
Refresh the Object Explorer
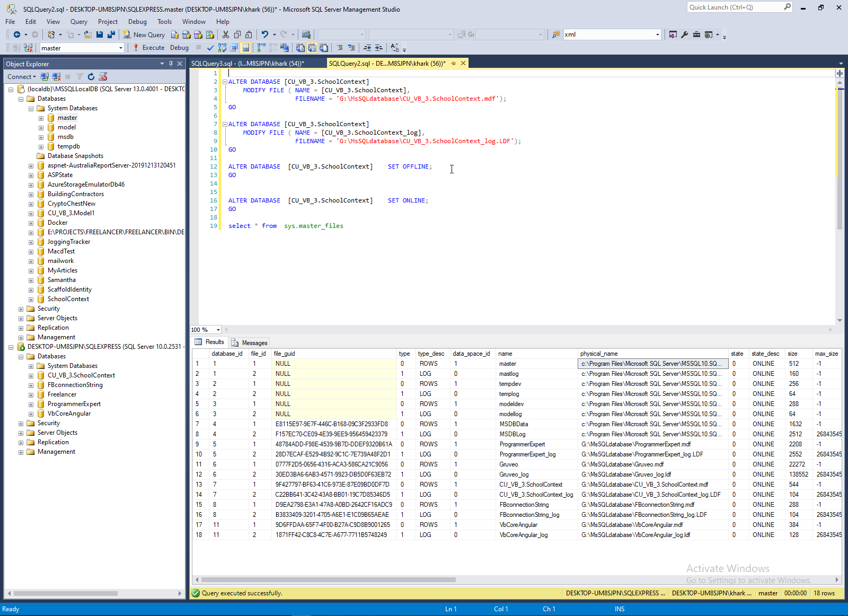[x=91, y=77]
